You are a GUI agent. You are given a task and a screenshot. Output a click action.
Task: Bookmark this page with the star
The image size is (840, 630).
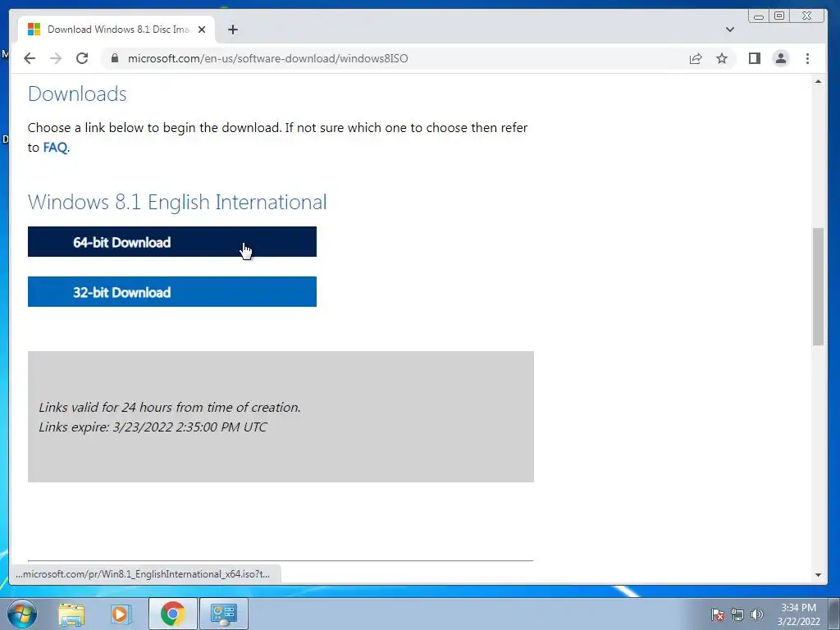pyautogui.click(x=722, y=58)
